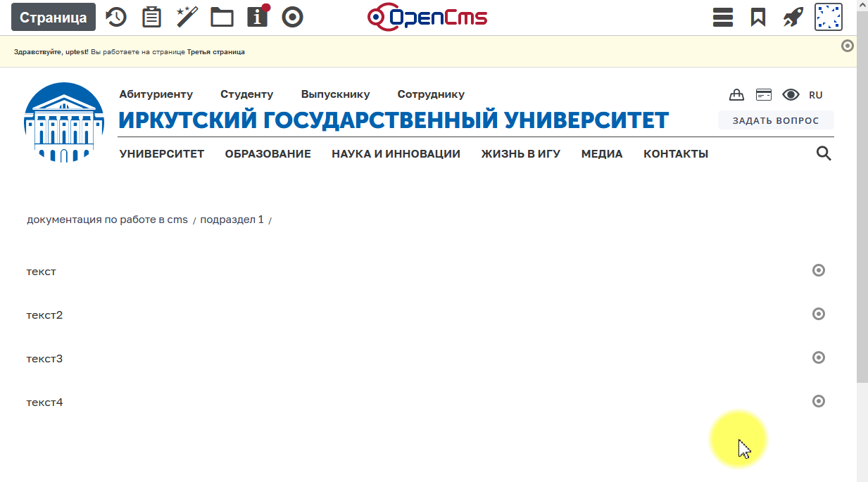This screenshot has width=868, height=482.
Task: Open the Страница view selector
Action: tap(53, 16)
